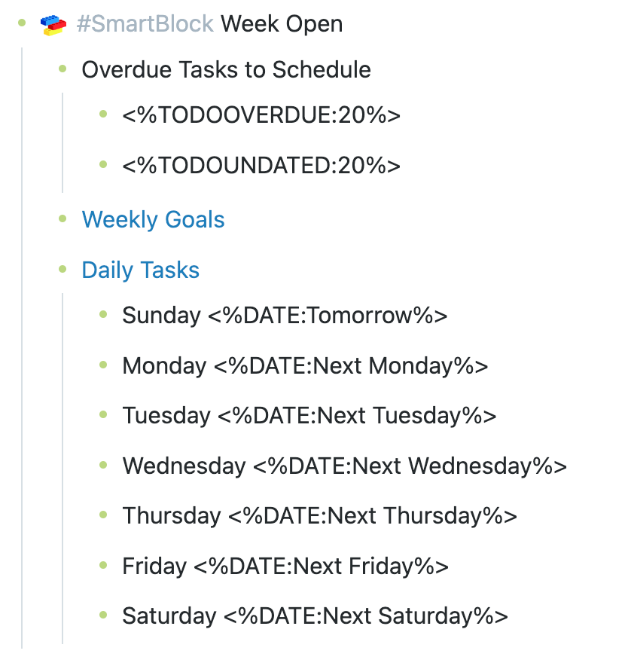Click the bullet beside Week Open block
628x672 pixels.
coord(23,24)
